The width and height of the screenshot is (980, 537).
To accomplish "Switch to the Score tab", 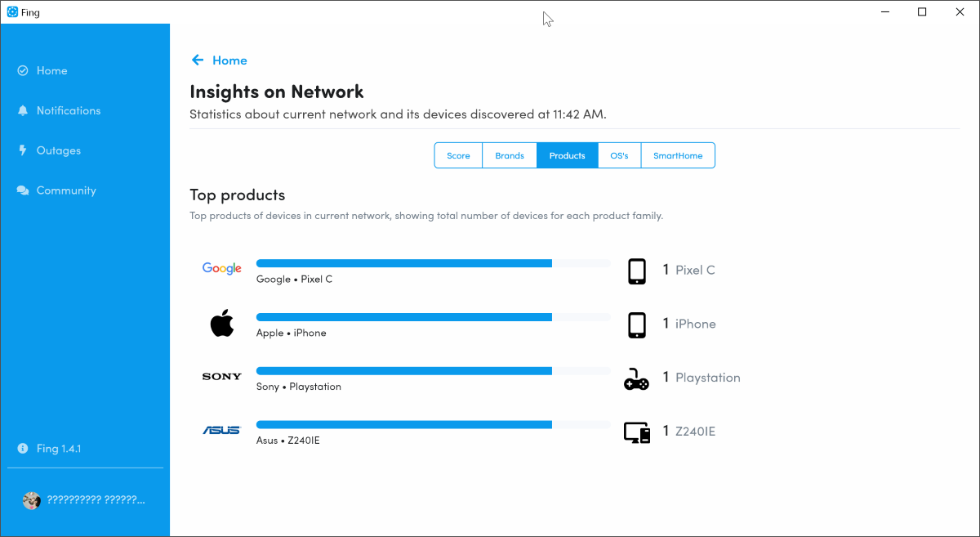I will pyautogui.click(x=458, y=155).
